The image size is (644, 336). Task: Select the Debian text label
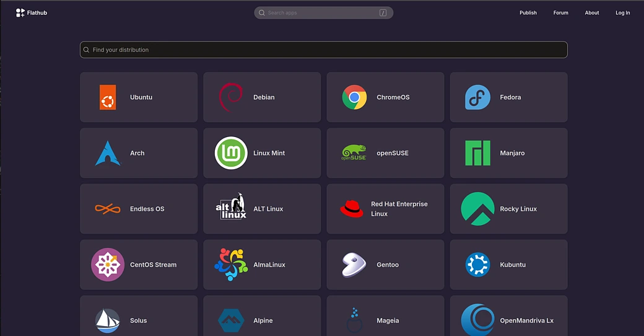(x=264, y=97)
